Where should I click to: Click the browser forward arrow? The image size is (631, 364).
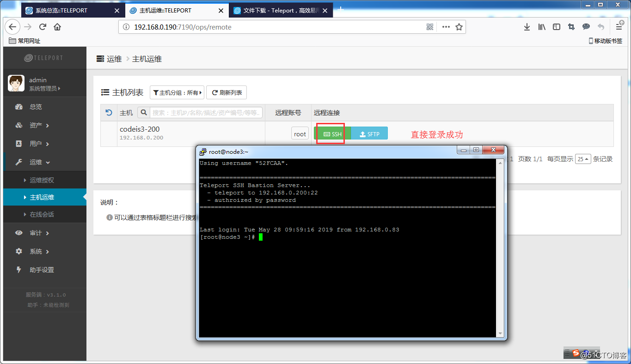tap(28, 27)
